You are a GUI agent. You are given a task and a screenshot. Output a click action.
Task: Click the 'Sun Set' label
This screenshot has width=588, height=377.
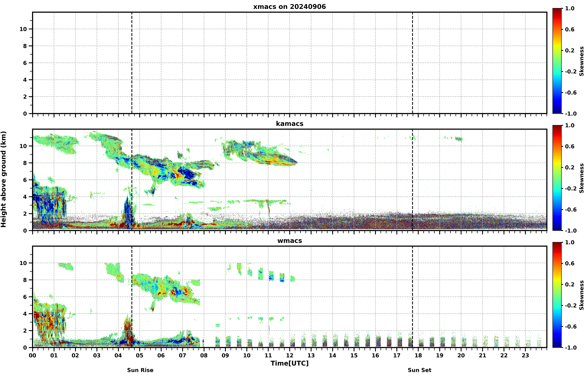click(x=419, y=370)
